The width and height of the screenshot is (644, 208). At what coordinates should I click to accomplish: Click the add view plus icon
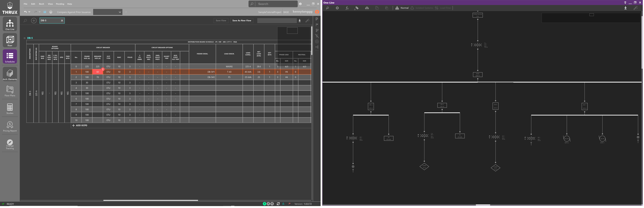pos(34,20)
